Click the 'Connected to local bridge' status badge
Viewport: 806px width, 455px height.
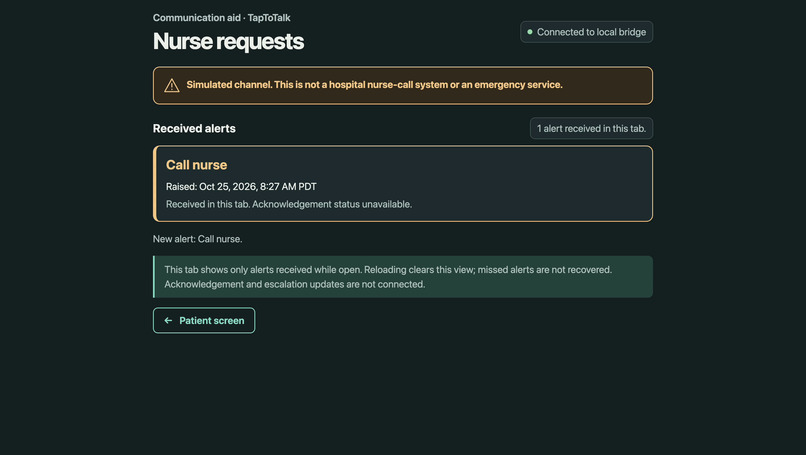click(587, 32)
